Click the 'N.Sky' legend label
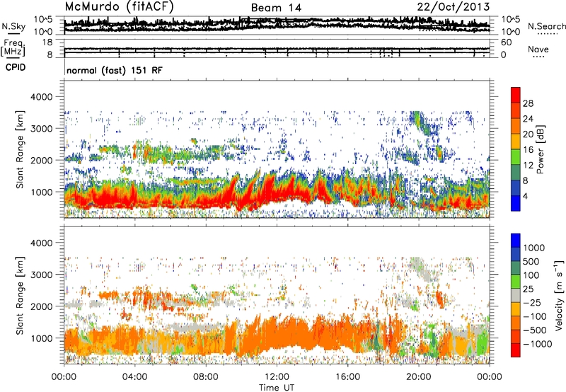The image size is (566, 392). tap(13, 26)
